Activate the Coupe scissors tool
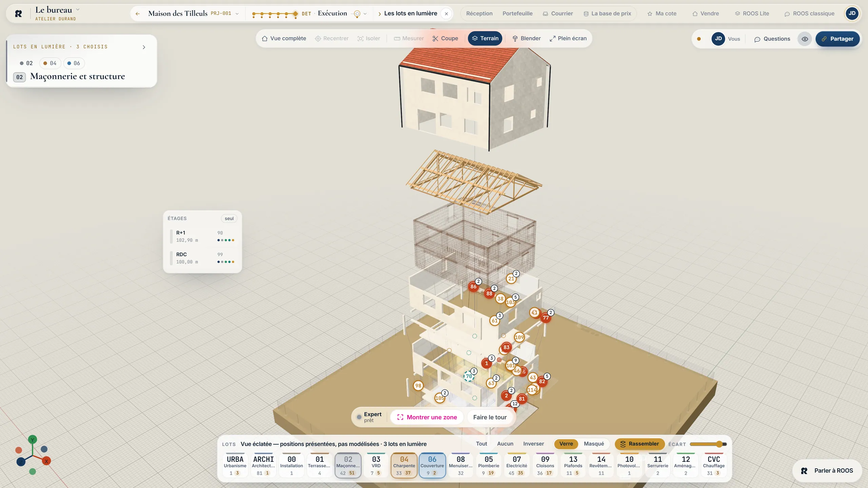This screenshot has height=488, width=868. pos(445,39)
